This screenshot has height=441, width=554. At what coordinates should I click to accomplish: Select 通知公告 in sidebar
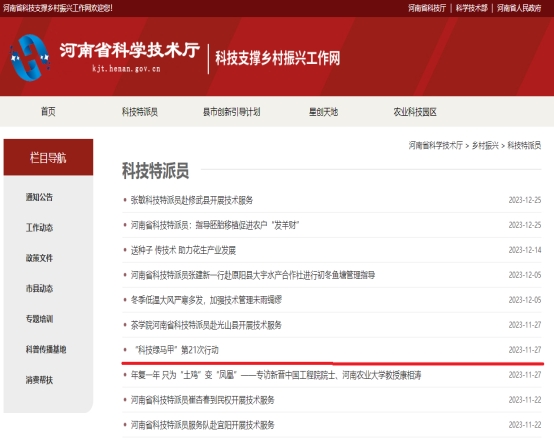click(x=39, y=197)
